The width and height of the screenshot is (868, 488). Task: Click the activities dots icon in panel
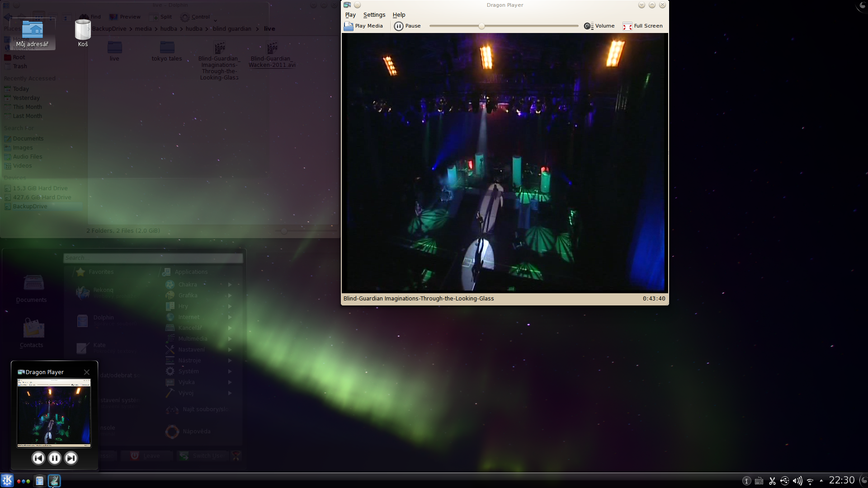(x=24, y=481)
